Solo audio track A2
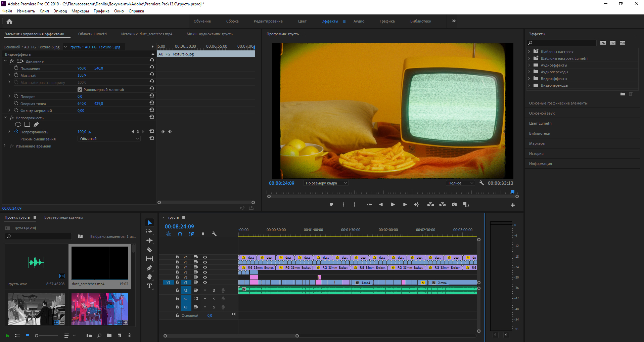This screenshot has height=342, width=644. (x=214, y=299)
